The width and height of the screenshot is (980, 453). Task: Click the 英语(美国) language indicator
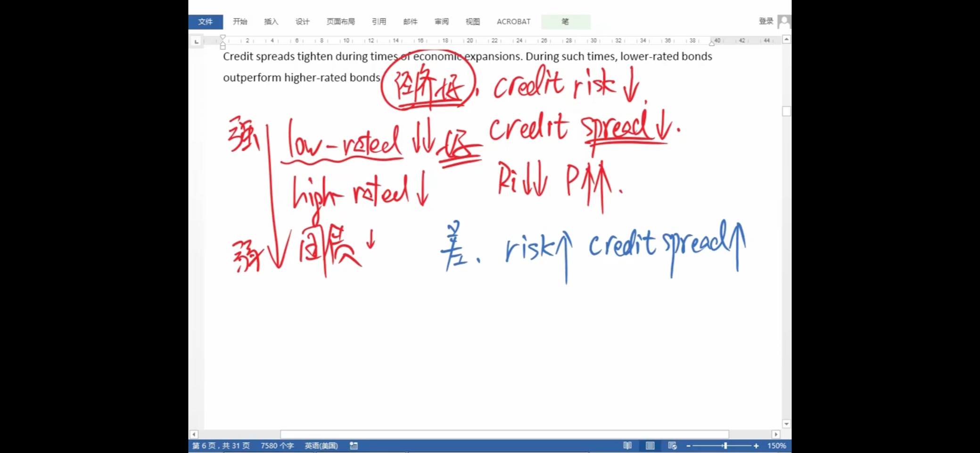[321, 446]
